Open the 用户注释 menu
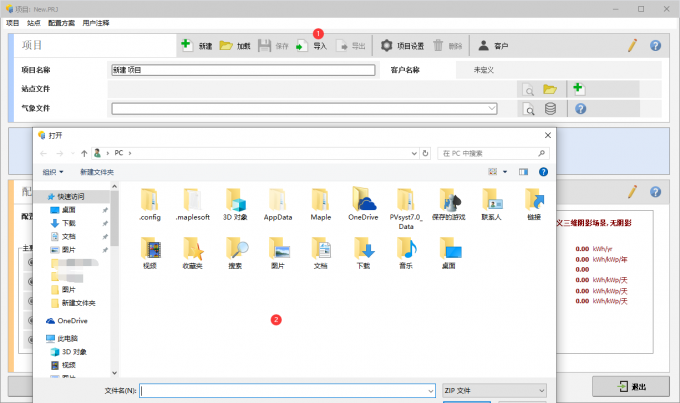Screen dimensions: 680x403 click(x=96, y=23)
